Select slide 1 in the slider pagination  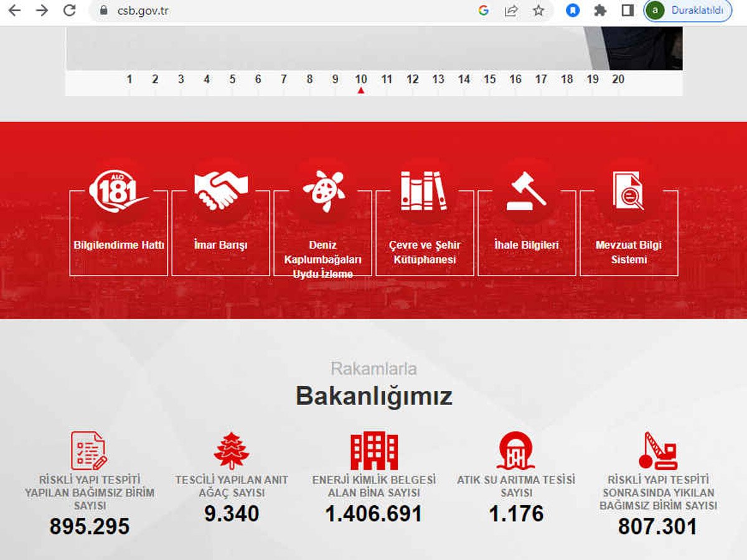tap(129, 79)
